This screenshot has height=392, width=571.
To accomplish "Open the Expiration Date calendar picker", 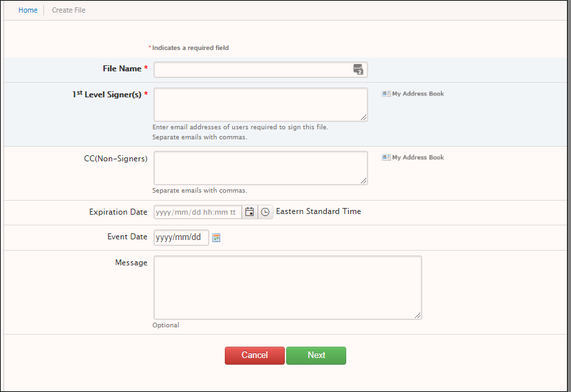I will point(249,212).
